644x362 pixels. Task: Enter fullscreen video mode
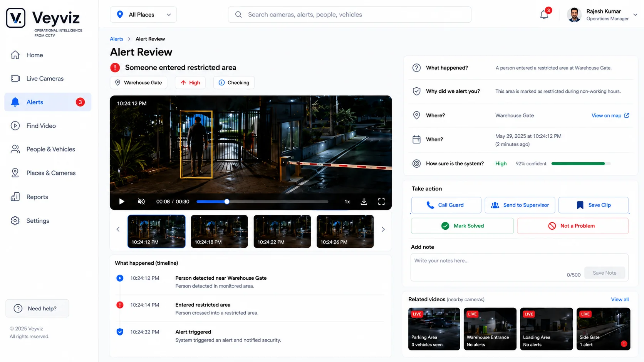(x=381, y=202)
